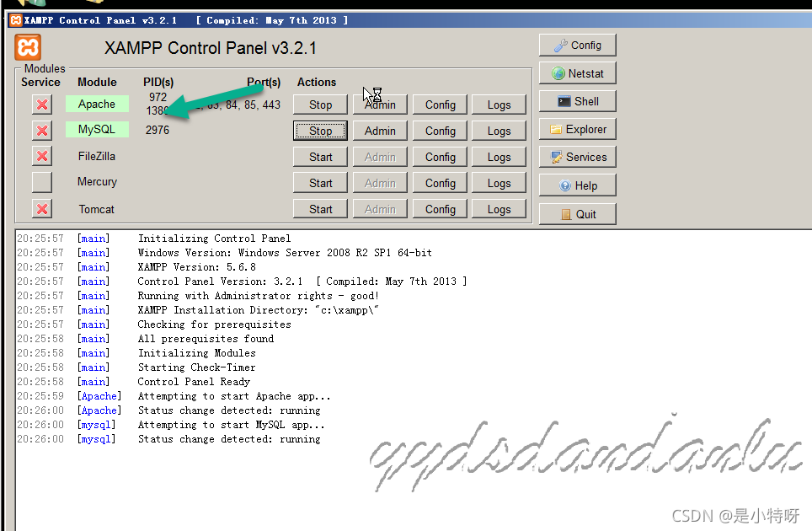View the Tomcat Logs
Viewport: 812px width, 531px height.
pos(499,209)
